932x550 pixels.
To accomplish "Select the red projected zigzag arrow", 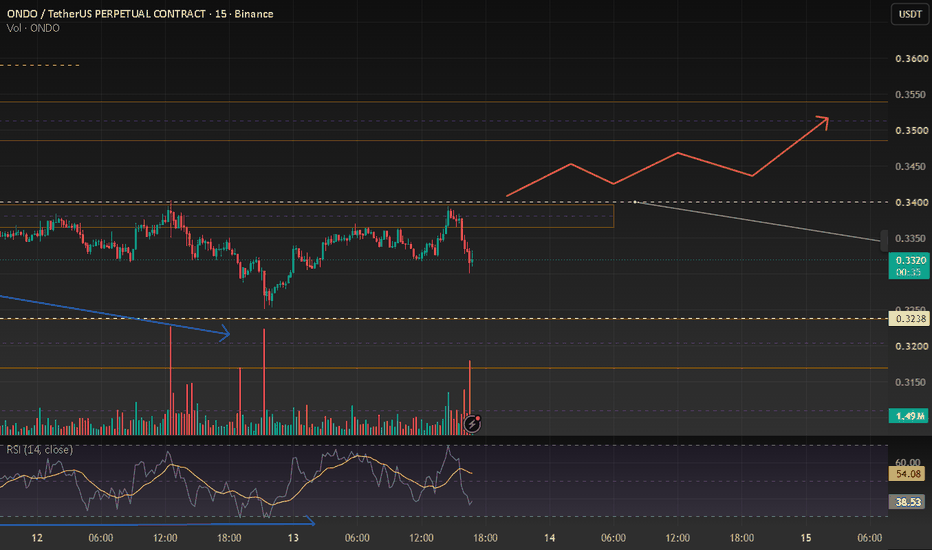I will click(667, 156).
